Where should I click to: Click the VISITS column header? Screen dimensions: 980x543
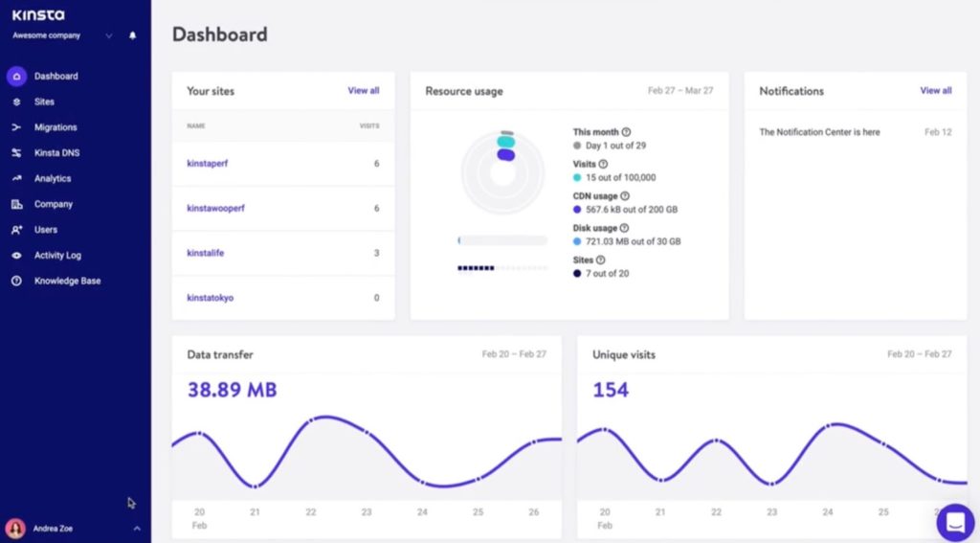click(369, 125)
